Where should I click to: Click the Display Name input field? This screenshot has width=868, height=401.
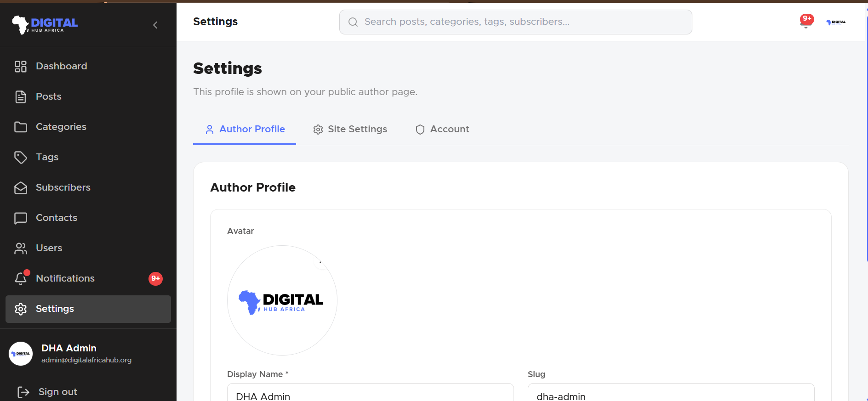(370, 393)
